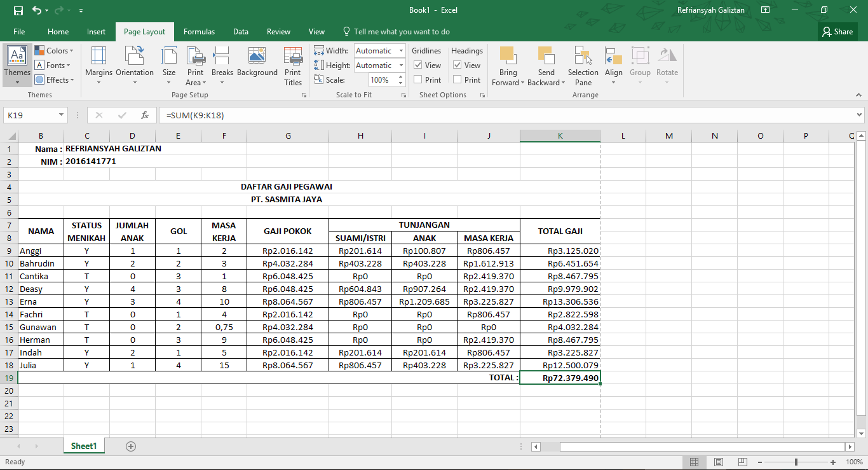868x470 pixels.
Task: Enable Print for Gridlines
Action: click(419, 79)
